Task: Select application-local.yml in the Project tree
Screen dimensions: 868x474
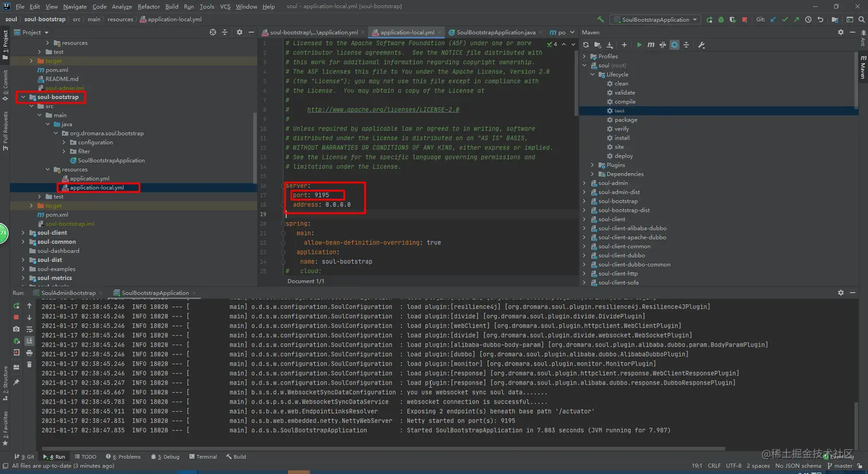Action: 96,187
